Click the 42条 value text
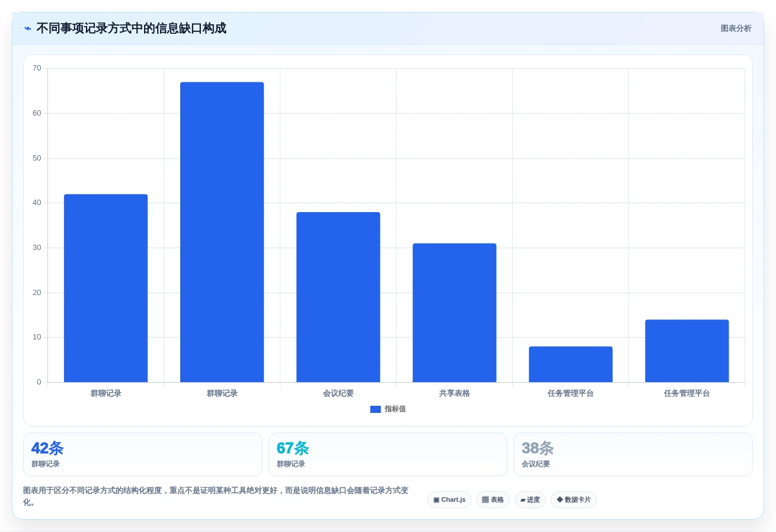The image size is (776, 532). tap(47, 448)
